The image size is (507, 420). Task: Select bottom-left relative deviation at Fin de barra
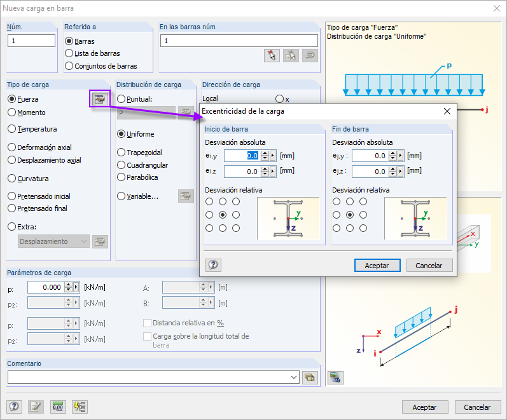coord(337,228)
